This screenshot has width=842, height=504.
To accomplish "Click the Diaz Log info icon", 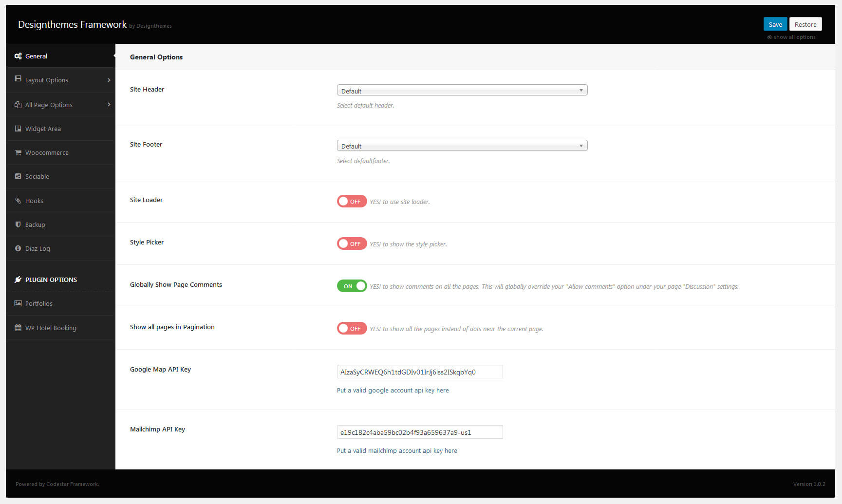I will 18,248.
